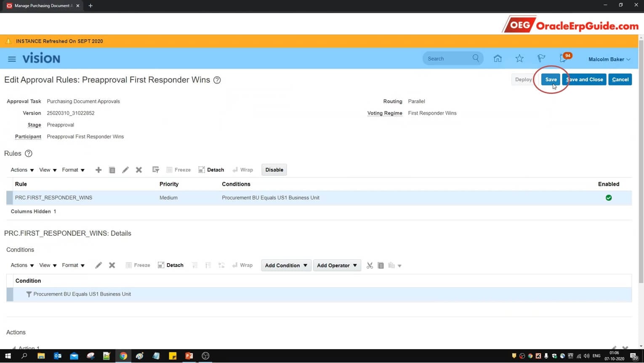The height and width of the screenshot is (363, 644).
Task: Click the Home icon in header
Action: pos(498,59)
